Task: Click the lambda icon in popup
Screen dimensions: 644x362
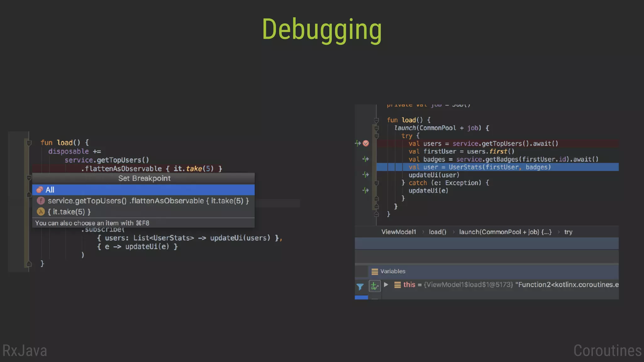Action: (41, 211)
